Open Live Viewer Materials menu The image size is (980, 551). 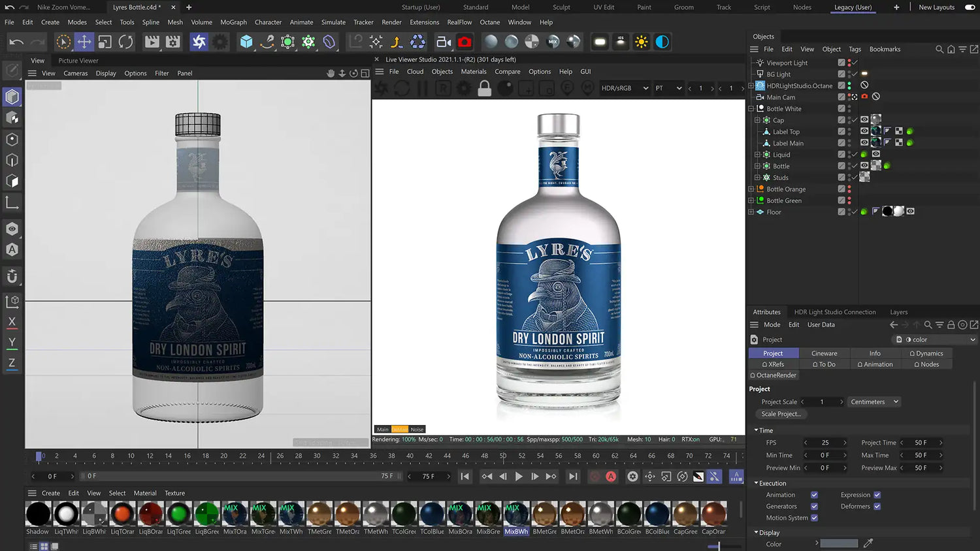[x=474, y=72]
